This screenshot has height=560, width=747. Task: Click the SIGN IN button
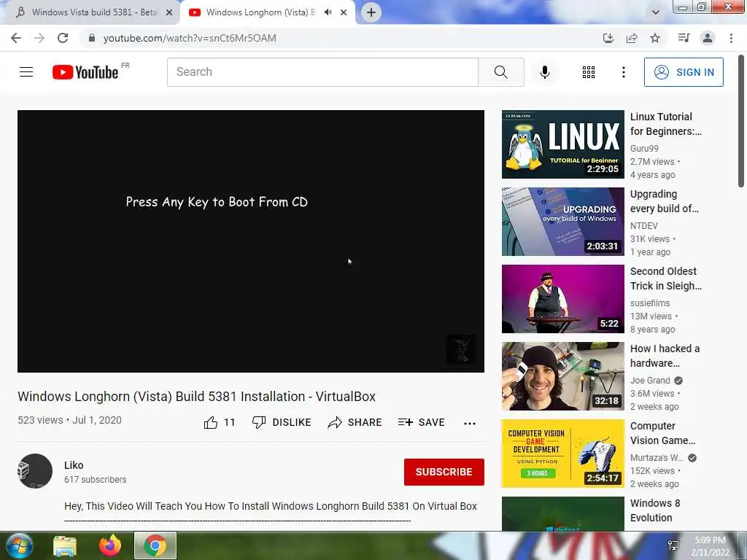[x=683, y=72]
